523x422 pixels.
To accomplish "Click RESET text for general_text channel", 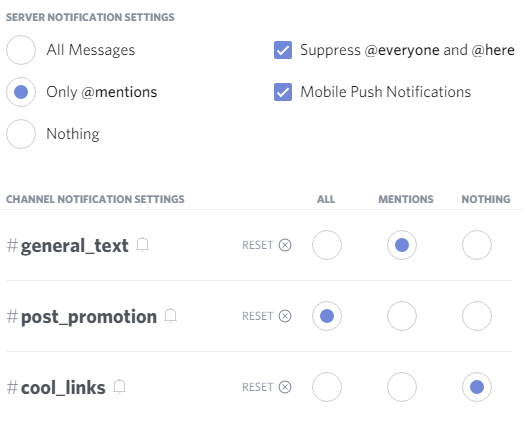I will coord(258,245).
